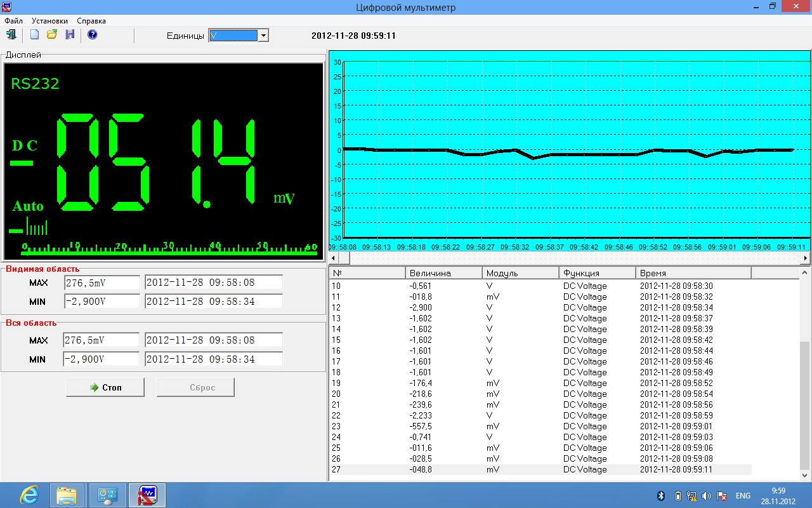
Task: Save data with the floppy disk icon
Action: [70, 35]
